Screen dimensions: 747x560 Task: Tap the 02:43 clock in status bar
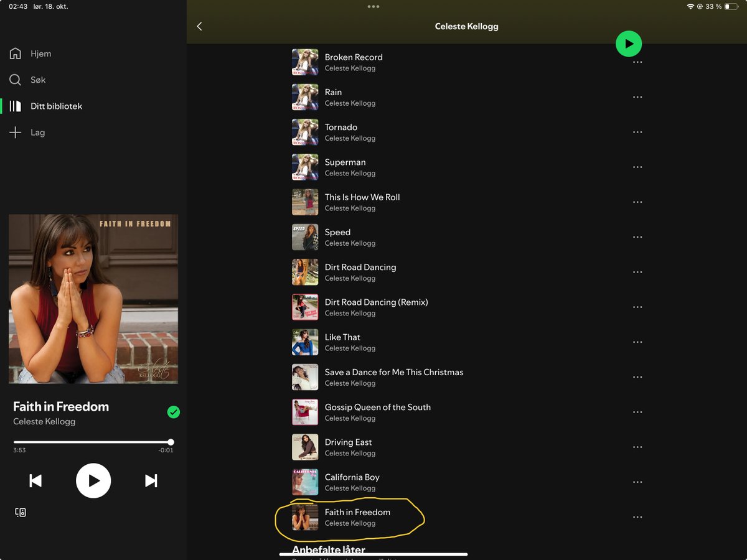(x=17, y=6)
